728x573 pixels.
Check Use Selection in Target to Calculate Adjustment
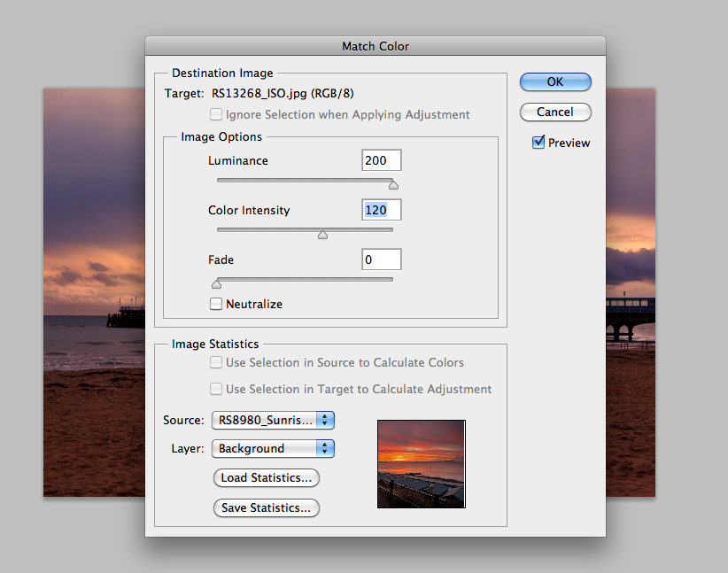(x=216, y=389)
